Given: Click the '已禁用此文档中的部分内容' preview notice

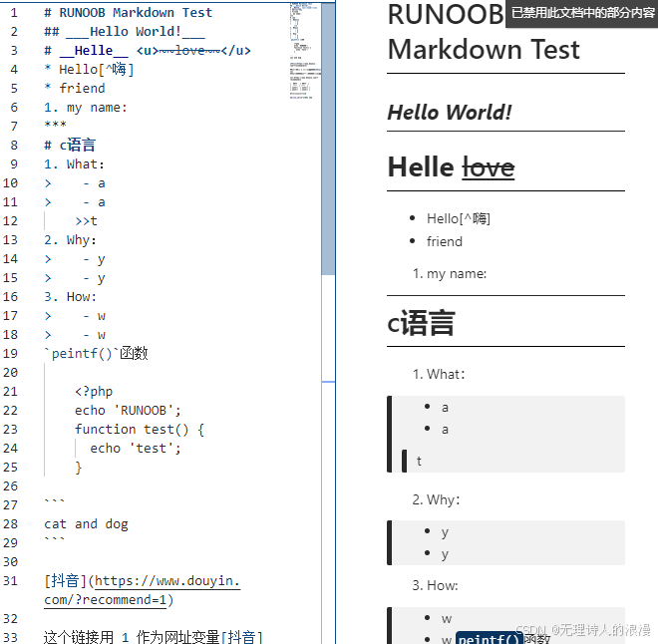Looking at the screenshot, I should pos(582,13).
